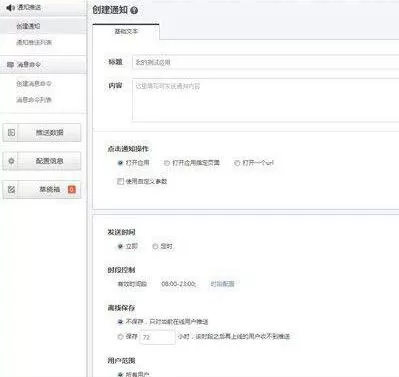The width and height of the screenshot is (399, 377).
Task: Click the message icon beside 消息命令
Action: point(11,64)
